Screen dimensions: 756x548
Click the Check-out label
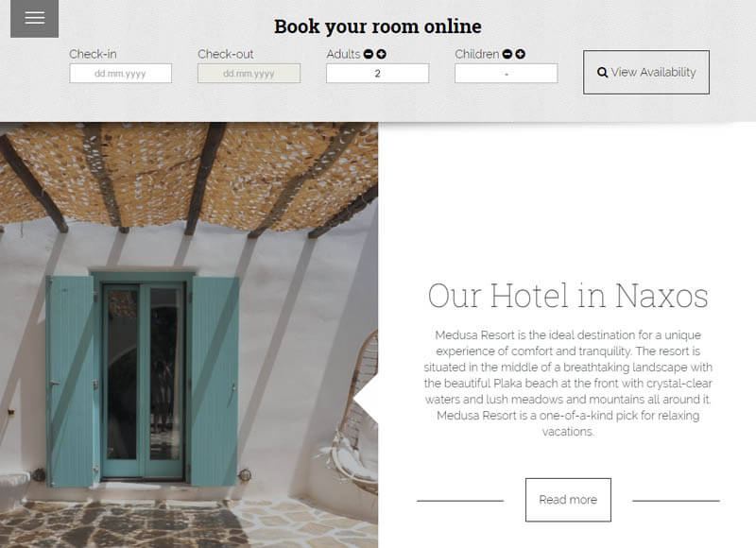[x=226, y=54]
